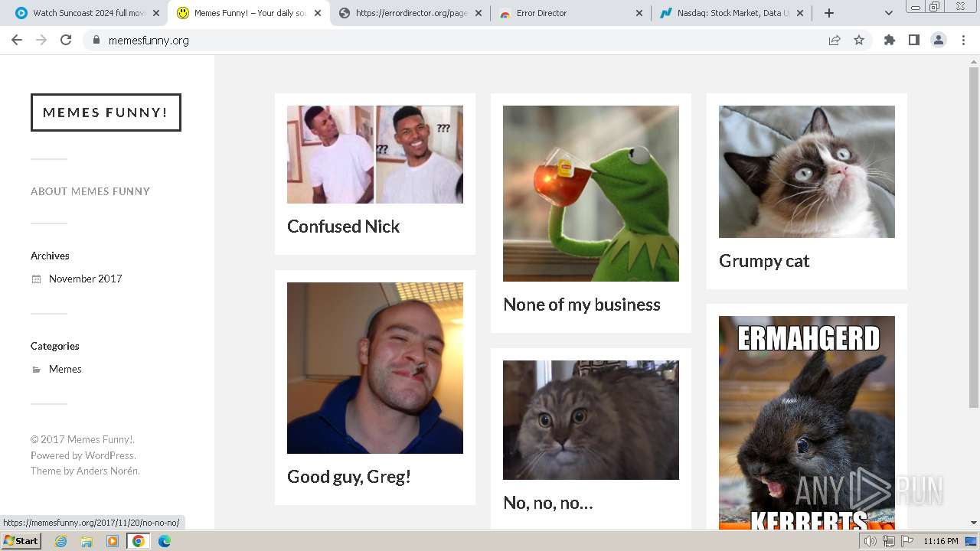Click the scrollbar up arrow
980x551 pixels.
tap(974, 60)
